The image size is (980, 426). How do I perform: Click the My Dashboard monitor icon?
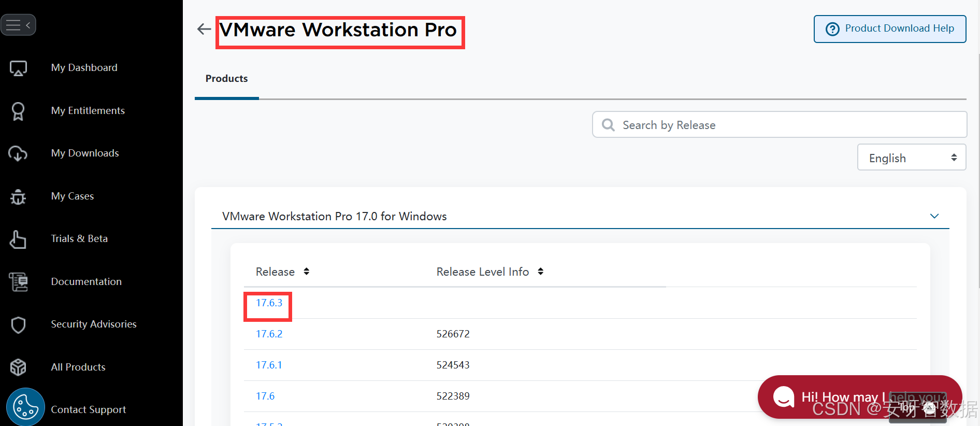pyautogui.click(x=18, y=68)
